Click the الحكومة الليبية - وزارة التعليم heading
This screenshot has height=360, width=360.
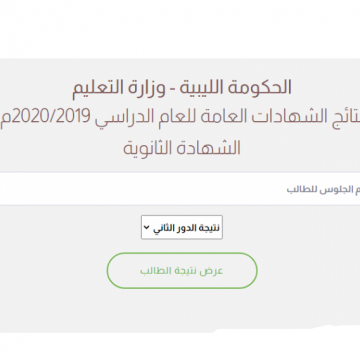182,89
